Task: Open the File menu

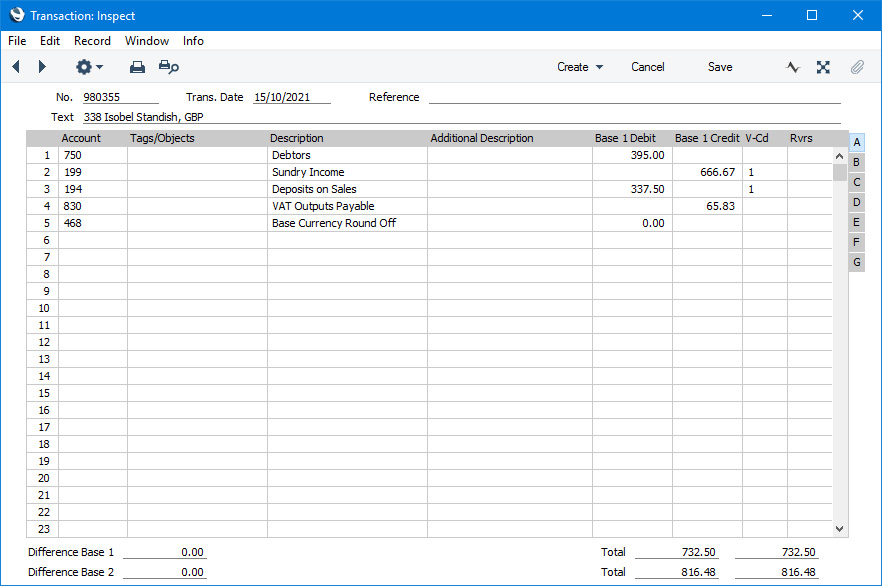Action: coord(17,41)
